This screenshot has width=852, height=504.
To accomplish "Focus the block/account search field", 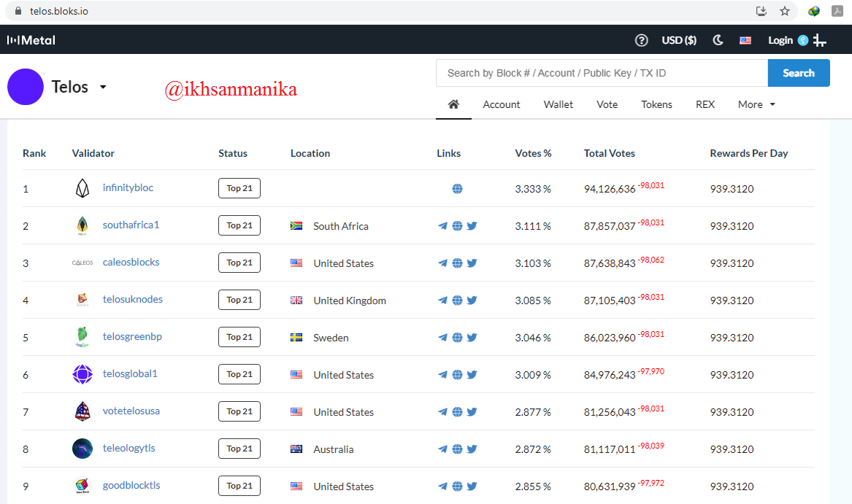I will point(602,73).
